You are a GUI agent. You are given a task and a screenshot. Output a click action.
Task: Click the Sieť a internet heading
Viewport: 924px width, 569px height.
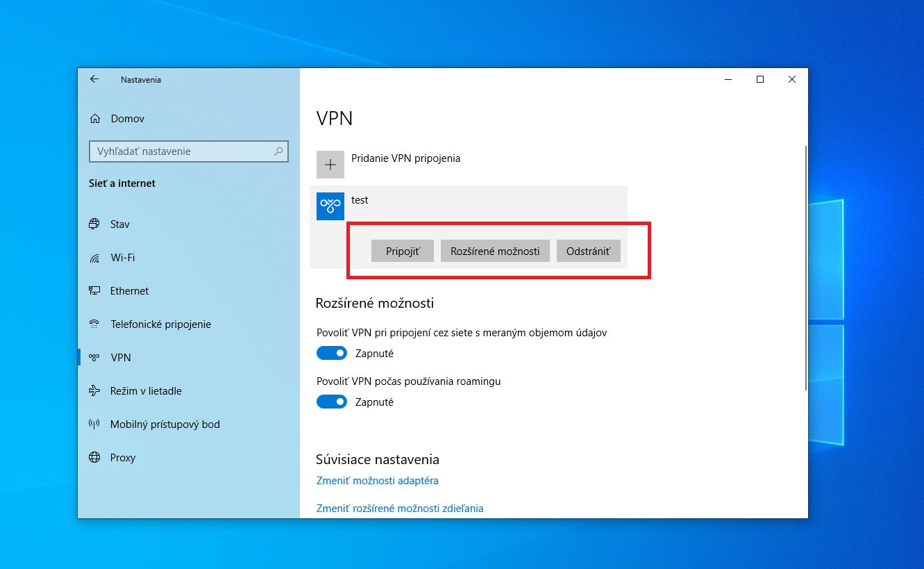pos(122,183)
